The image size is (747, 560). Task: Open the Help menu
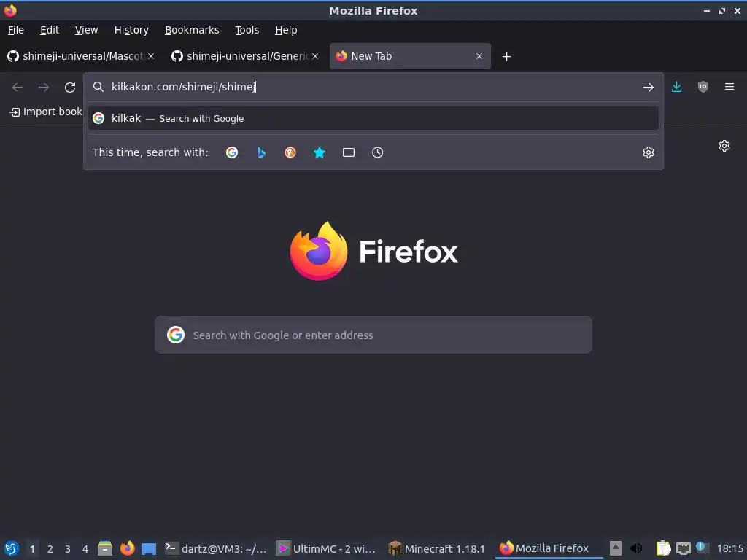point(286,30)
